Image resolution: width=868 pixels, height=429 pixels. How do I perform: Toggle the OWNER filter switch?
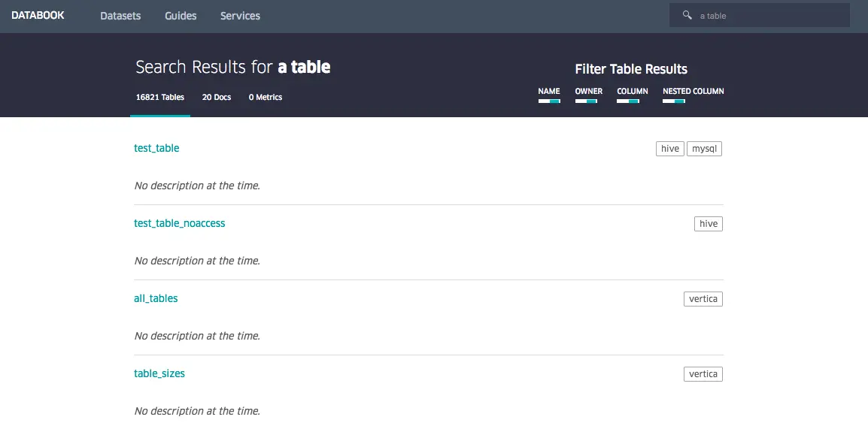(586, 101)
